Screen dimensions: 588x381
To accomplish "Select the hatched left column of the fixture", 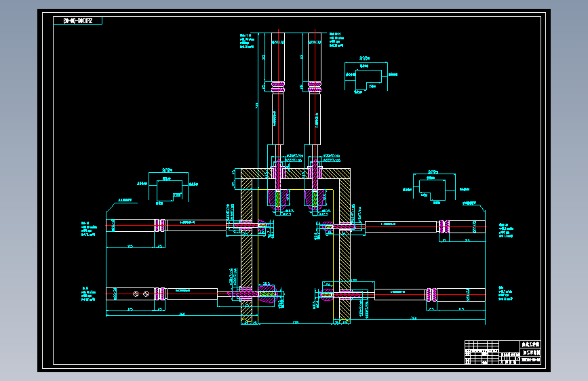I will 246,251.
